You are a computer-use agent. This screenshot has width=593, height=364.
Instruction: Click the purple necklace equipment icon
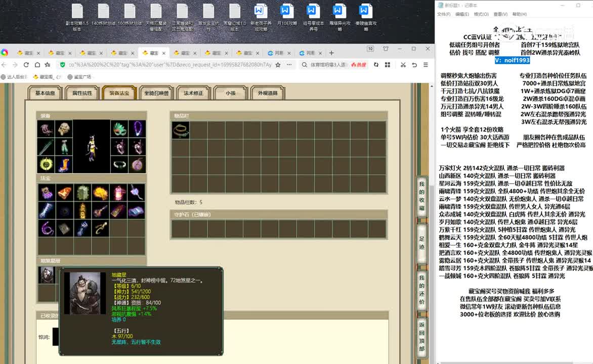coord(137,129)
